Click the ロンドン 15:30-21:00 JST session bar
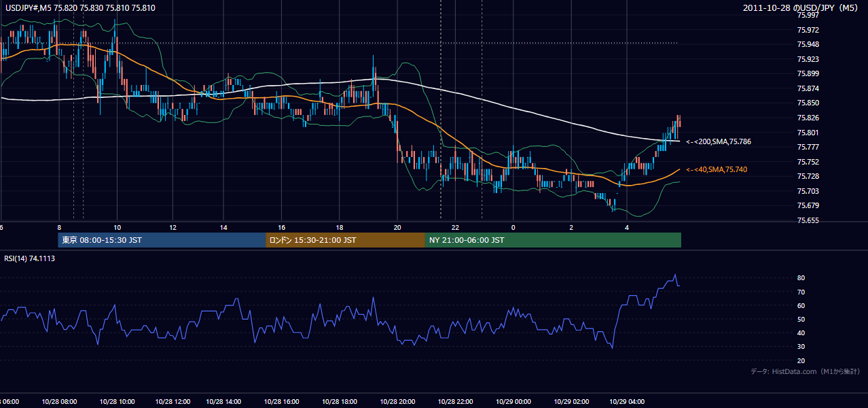868x408 pixels. (345, 240)
